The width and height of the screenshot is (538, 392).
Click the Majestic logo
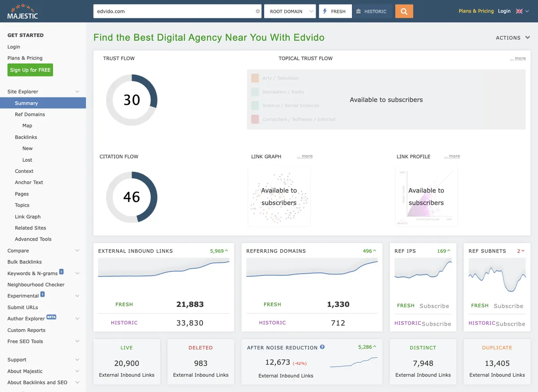[22, 11]
